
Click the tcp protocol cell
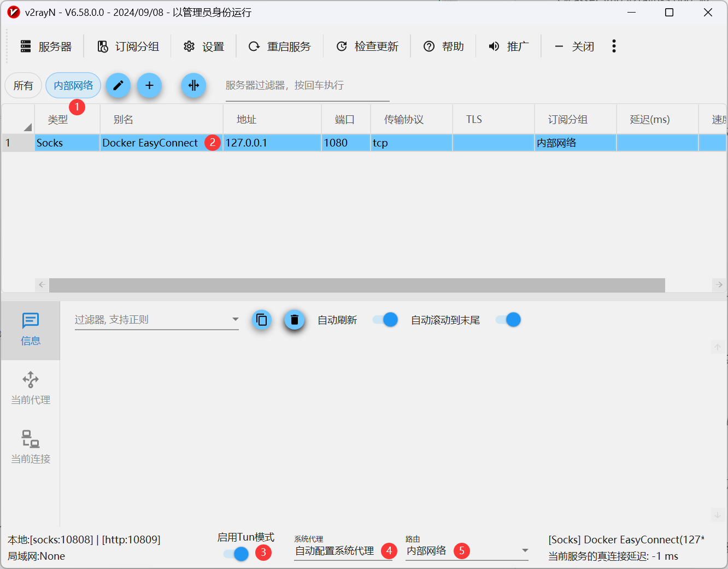click(x=412, y=143)
